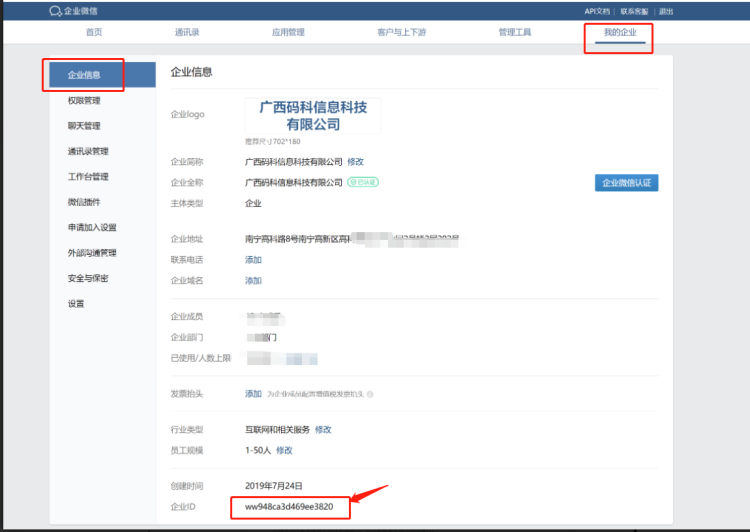This screenshot has width=750, height=532.
Task: Click the 企业微信认证 button
Action: click(627, 183)
